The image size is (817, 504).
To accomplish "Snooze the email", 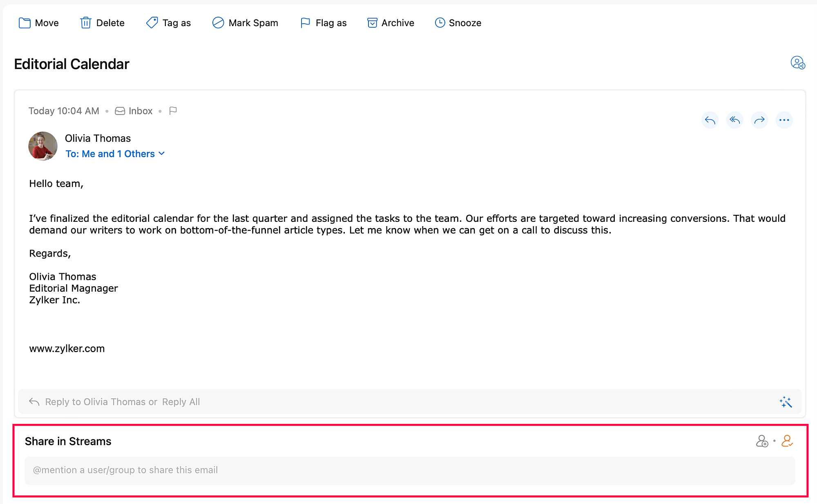I will (x=458, y=23).
